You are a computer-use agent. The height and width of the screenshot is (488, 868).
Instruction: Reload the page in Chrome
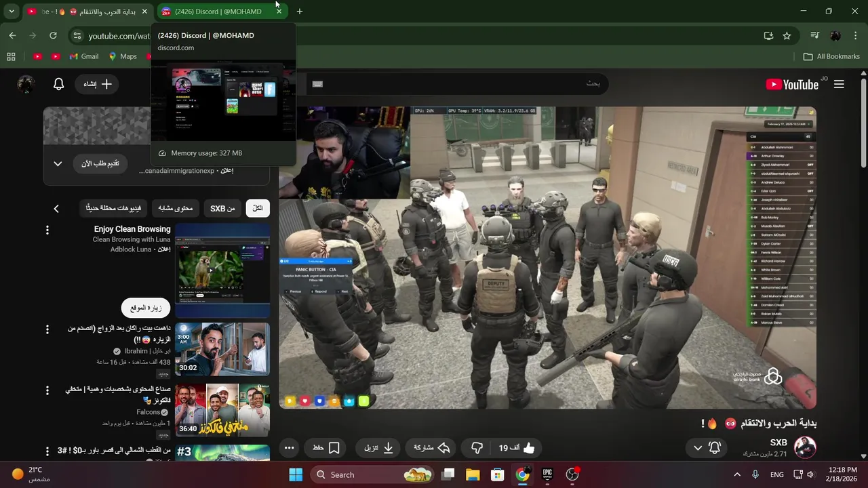coord(53,36)
